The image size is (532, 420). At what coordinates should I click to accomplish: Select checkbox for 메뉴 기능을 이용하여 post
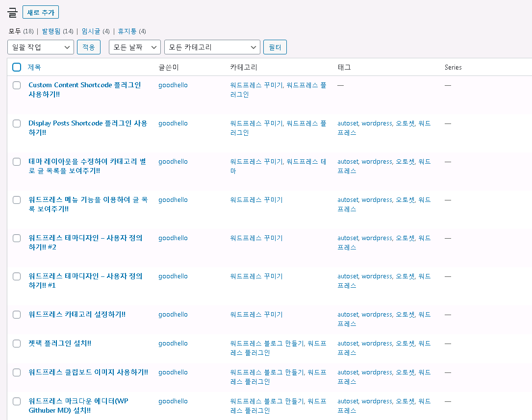tap(17, 200)
